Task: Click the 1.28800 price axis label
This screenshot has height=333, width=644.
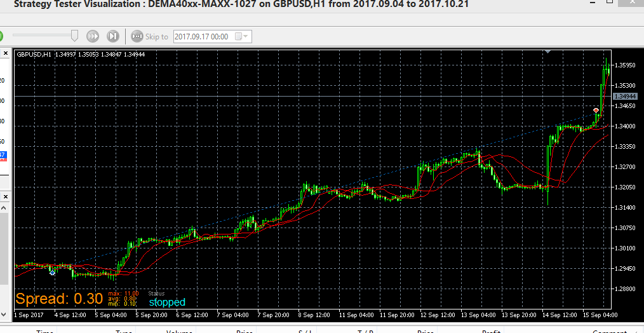Action: (625, 289)
